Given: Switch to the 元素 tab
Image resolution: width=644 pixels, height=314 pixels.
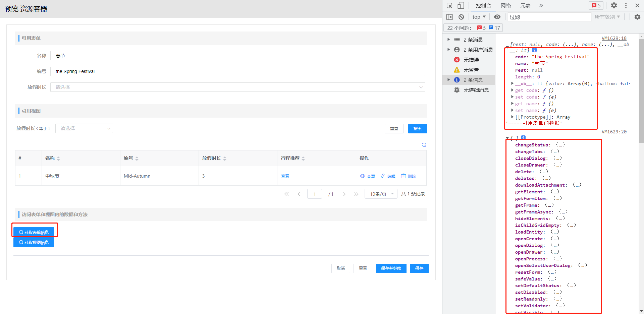Looking at the screenshot, I should tap(525, 6).
